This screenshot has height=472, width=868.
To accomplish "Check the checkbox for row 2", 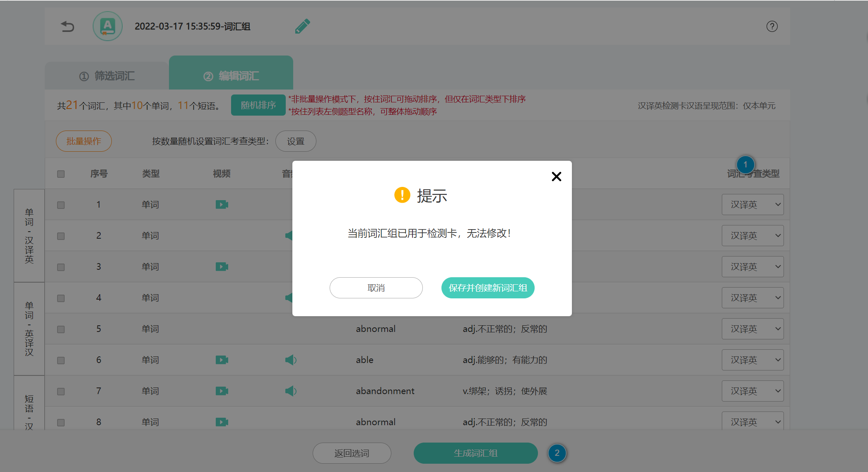I will click(x=61, y=236).
